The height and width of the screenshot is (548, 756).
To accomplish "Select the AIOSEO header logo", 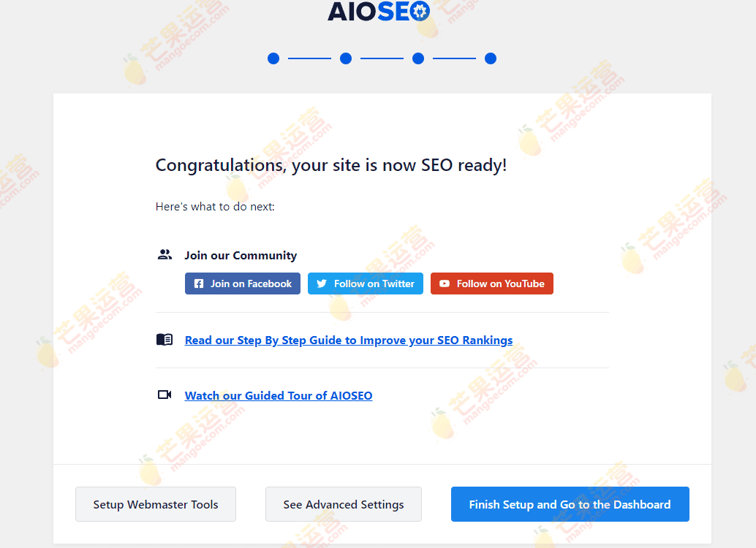I will pyautogui.click(x=380, y=12).
